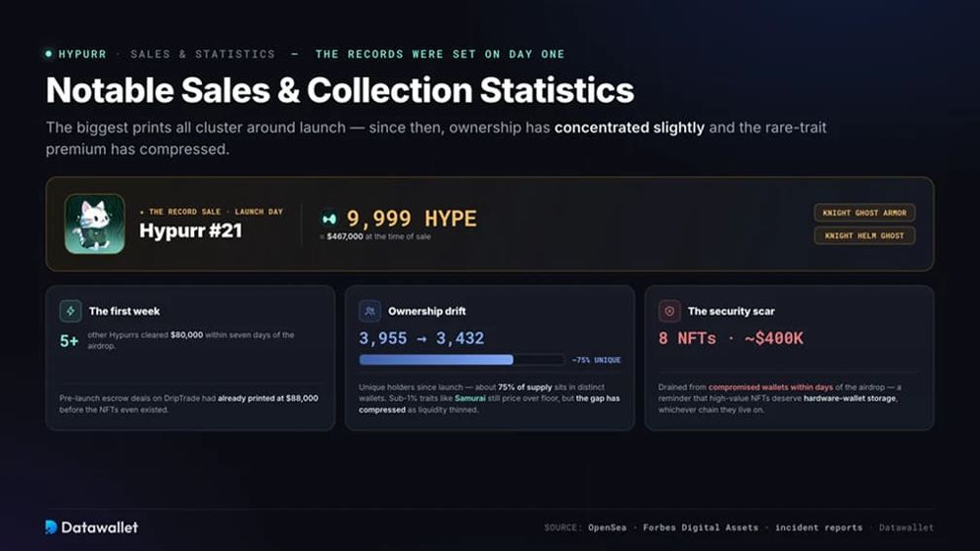The height and width of the screenshot is (551, 980).
Task: Select the KNIGHT HELM GHOST trait tag
Action: pyautogui.click(x=864, y=235)
